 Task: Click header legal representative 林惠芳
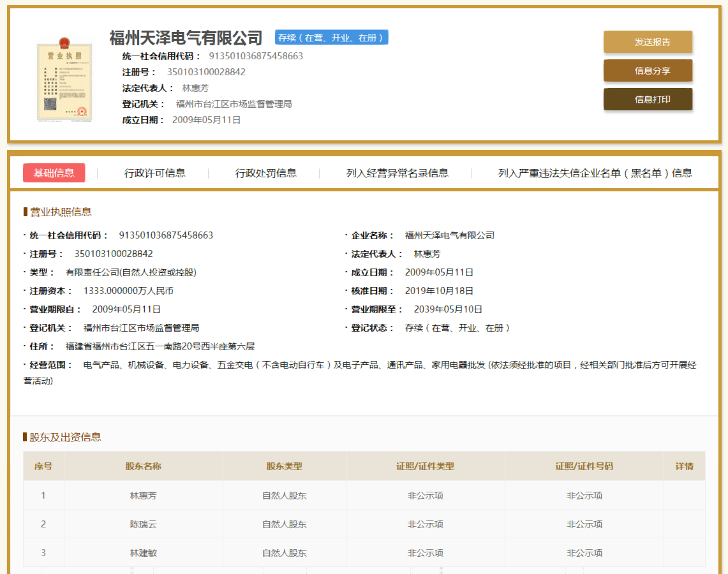click(x=195, y=88)
